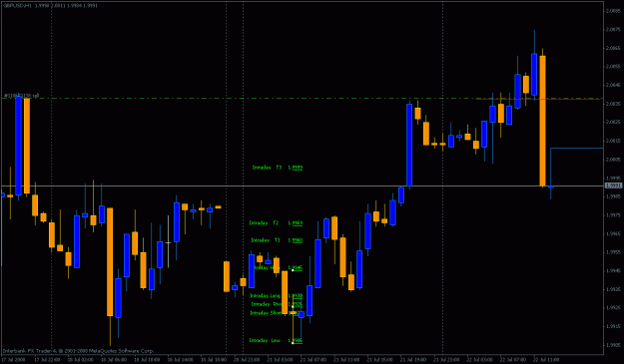This screenshot has height=364, width=624.
Task: Click the Intraday Pivot level label
Action: (x=277, y=304)
